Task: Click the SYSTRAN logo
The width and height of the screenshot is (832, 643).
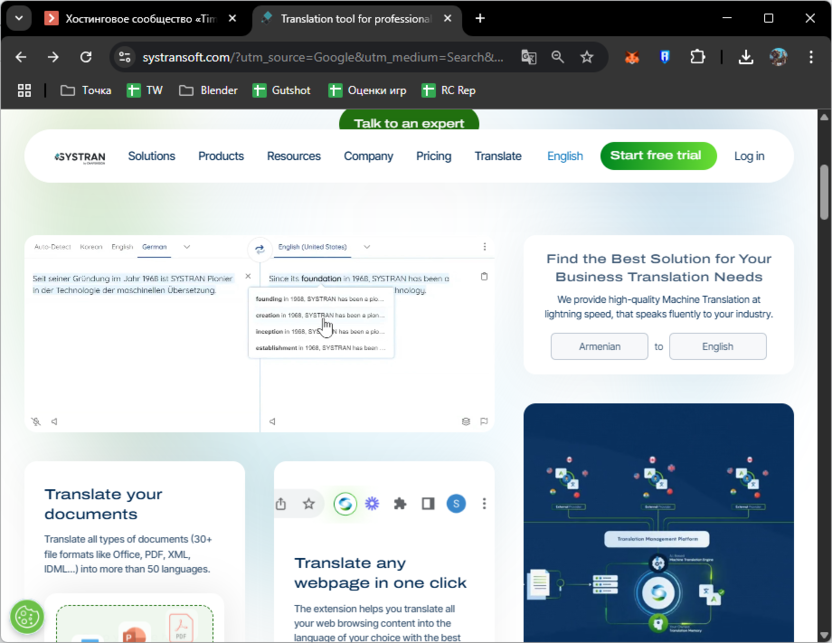Action: [x=80, y=157]
